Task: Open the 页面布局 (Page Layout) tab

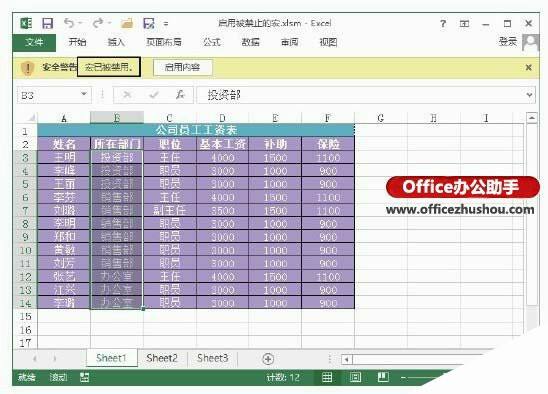Action: pyautogui.click(x=164, y=42)
